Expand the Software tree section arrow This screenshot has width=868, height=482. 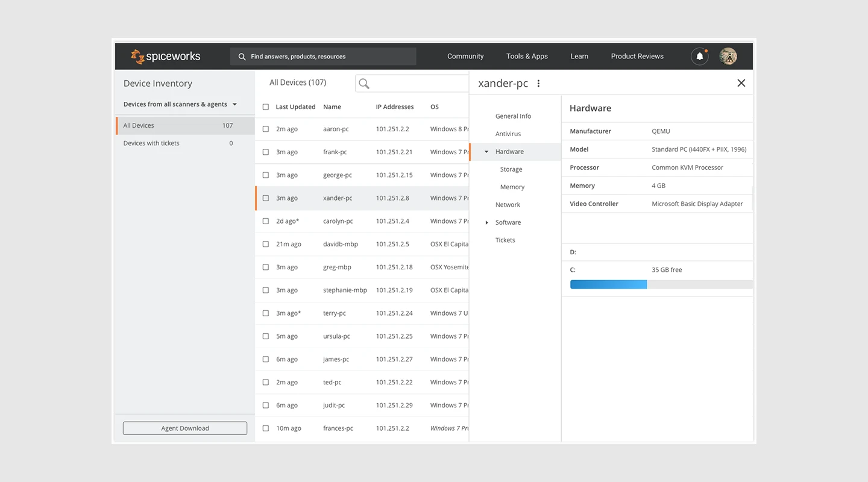click(x=487, y=222)
